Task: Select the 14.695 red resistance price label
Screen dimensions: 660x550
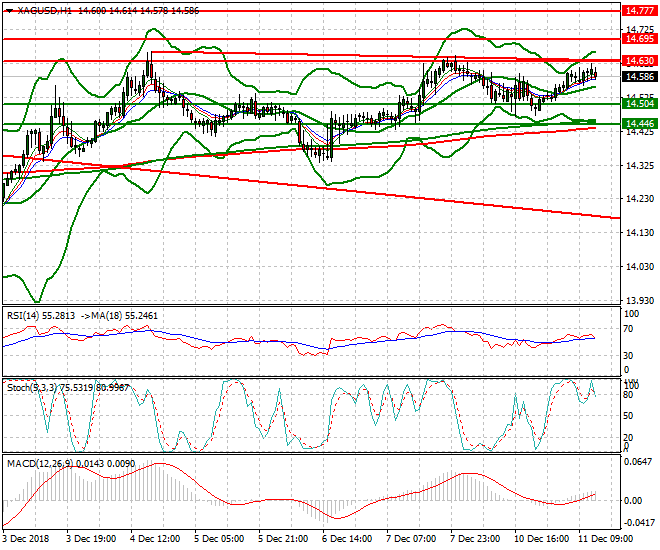Action: click(x=638, y=38)
